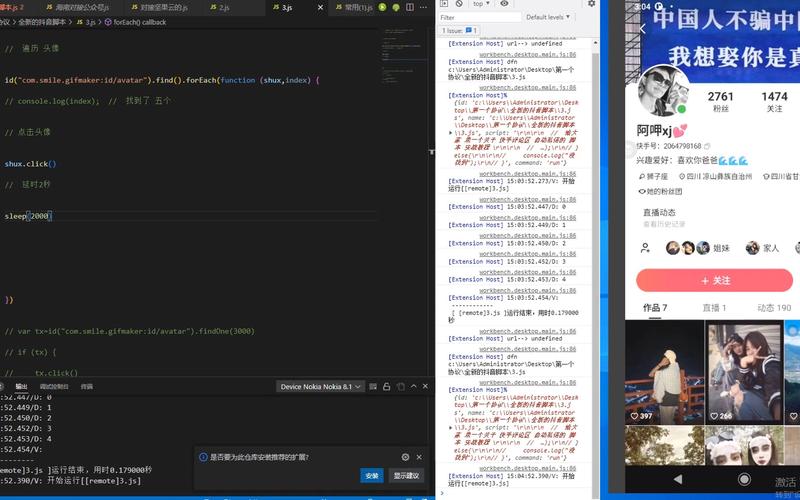This screenshot has width=800, height=500.
Task: Toggle output scroll lock icon
Action: pos(387,387)
